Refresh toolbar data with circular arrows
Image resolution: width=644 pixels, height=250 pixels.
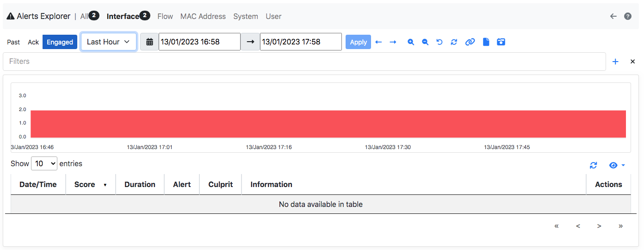pos(454,42)
